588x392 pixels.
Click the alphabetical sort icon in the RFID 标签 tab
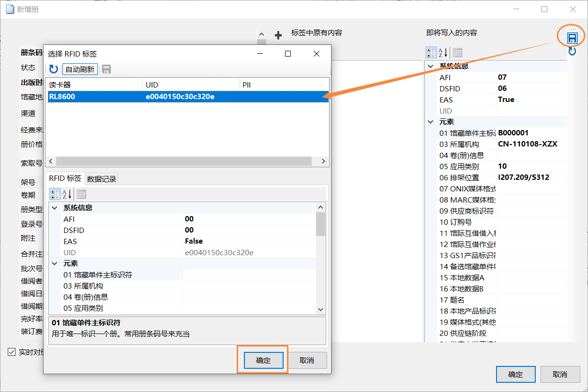67,194
